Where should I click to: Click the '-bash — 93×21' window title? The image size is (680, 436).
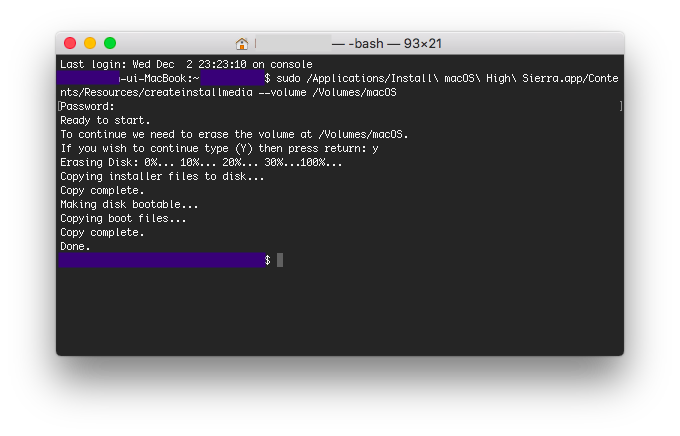395,43
